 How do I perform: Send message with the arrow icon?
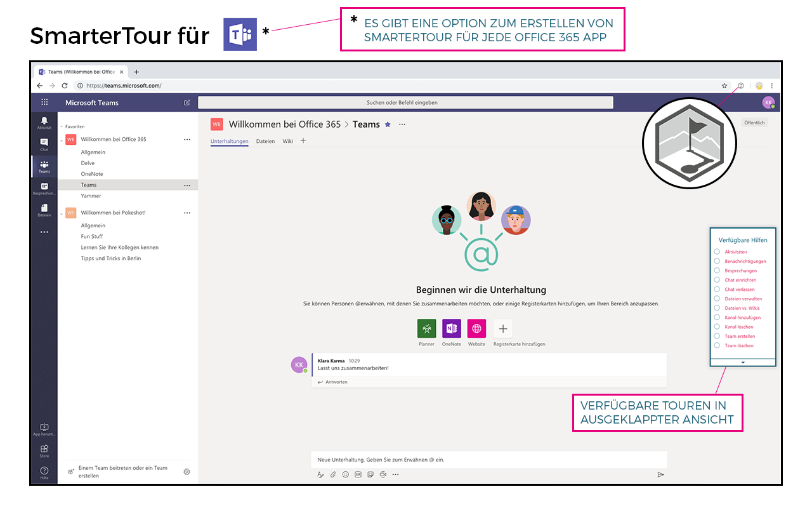pyautogui.click(x=660, y=474)
